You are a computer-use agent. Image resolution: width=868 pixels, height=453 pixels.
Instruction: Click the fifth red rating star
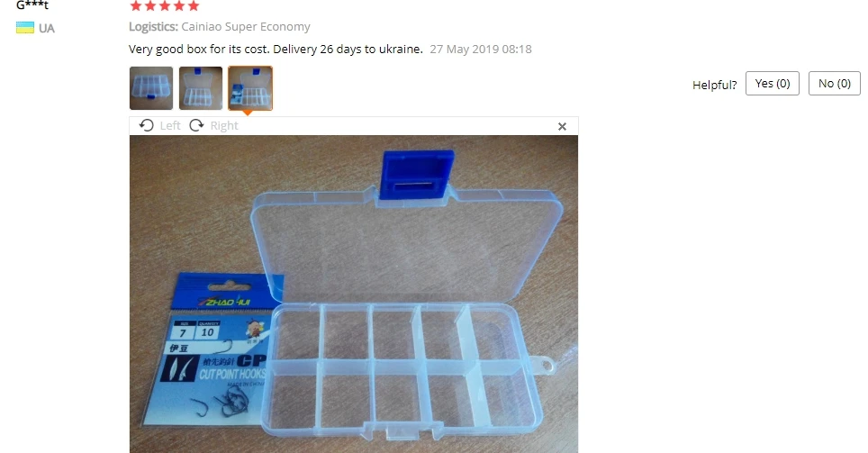click(194, 5)
